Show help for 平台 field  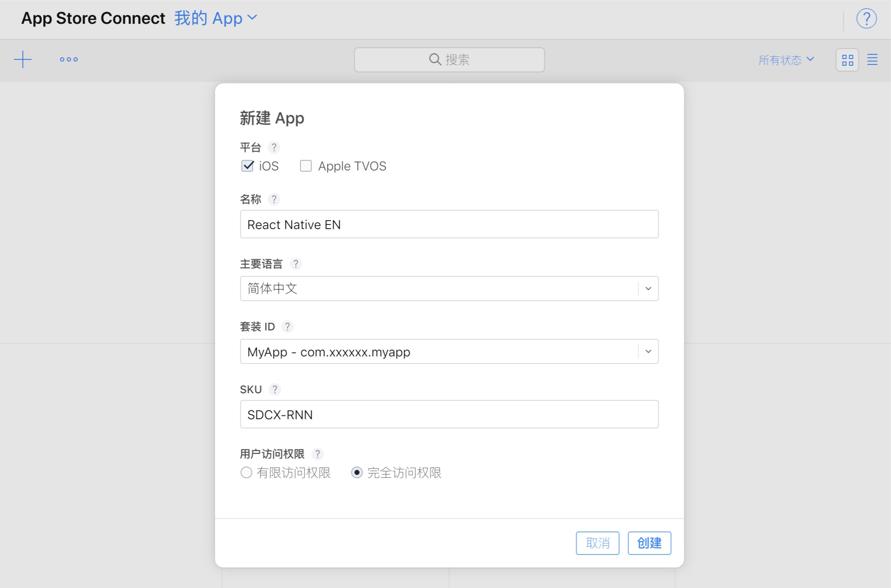[x=274, y=147]
